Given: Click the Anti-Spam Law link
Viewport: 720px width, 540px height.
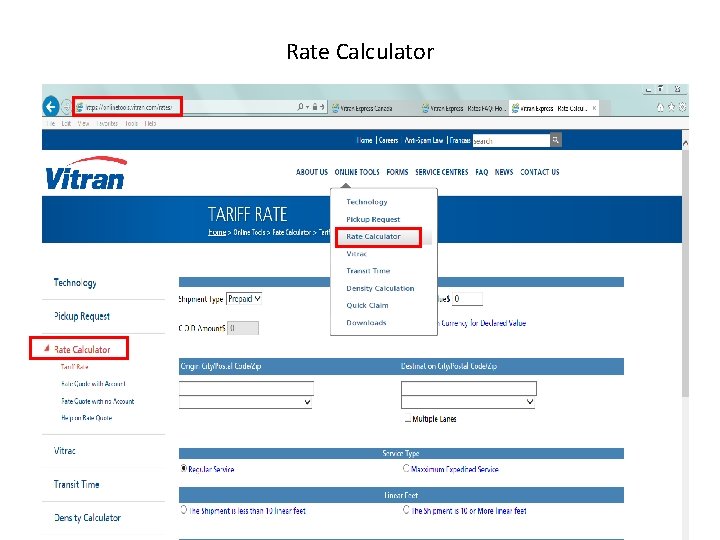Looking at the screenshot, I should (x=424, y=141).
